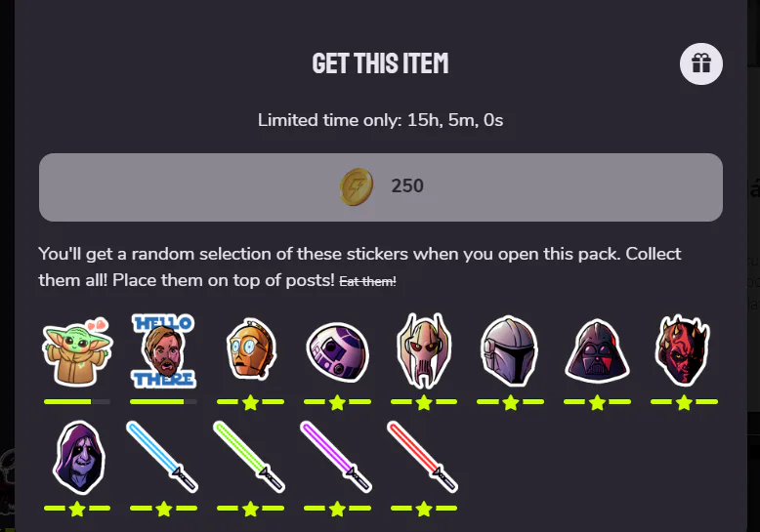Pick the blue lightsaber sticker
The image size is (760, 532).
tap(162, 457)
